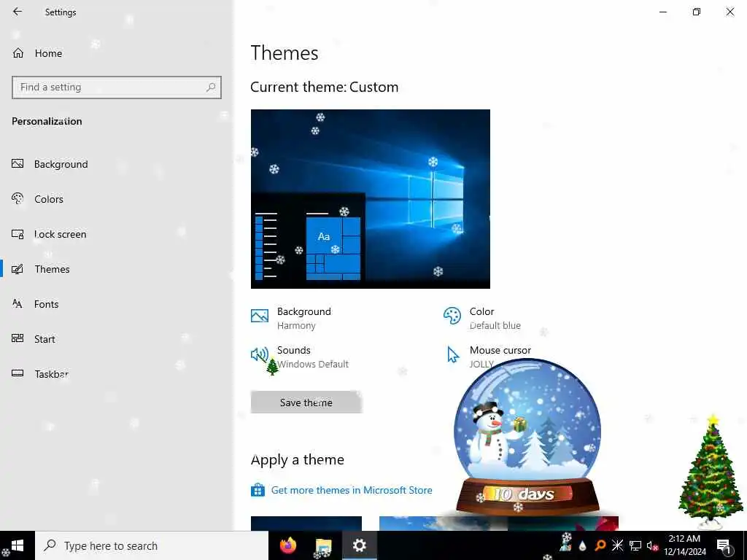Click the theme Background picture icon
747x560 pixels.
260,316
